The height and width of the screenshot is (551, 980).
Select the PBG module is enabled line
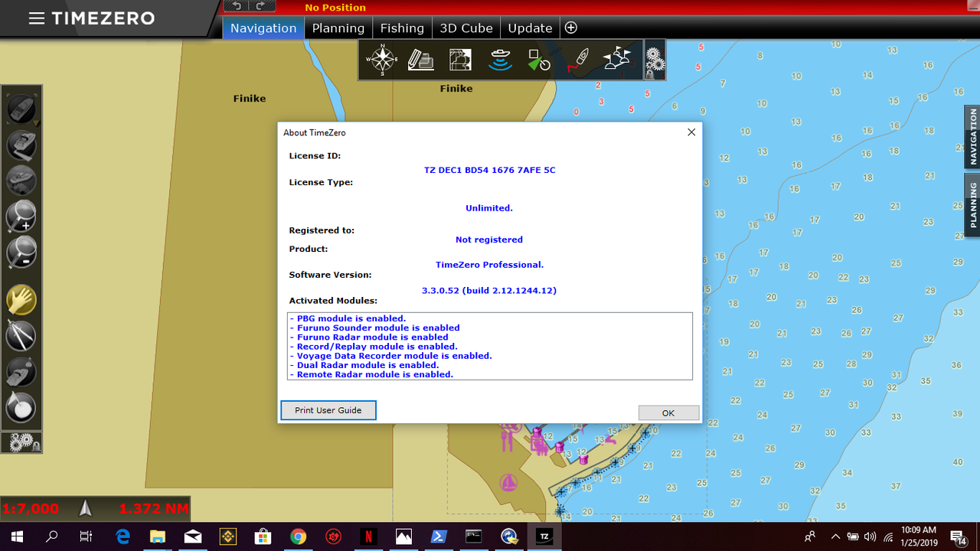(x=348, y=318)
